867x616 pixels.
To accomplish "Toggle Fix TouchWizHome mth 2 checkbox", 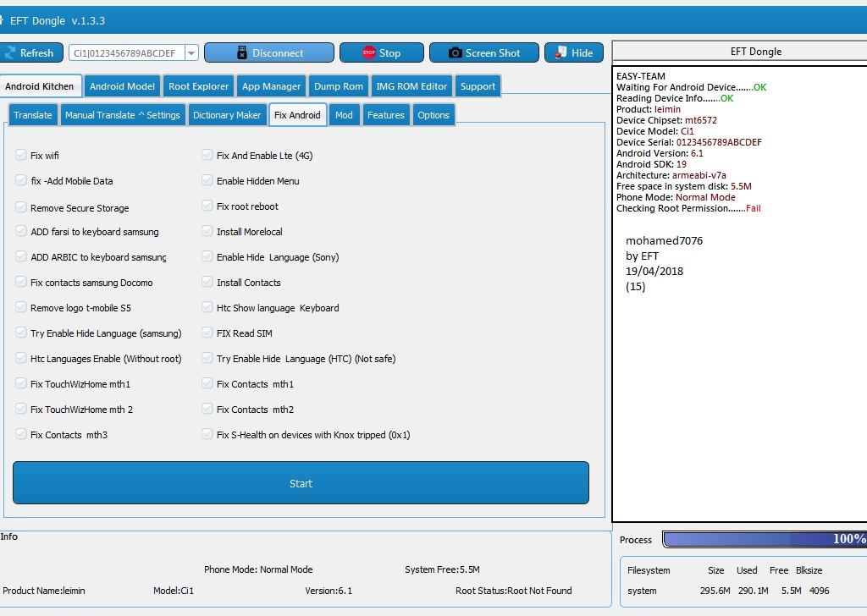I will (21, 409).
